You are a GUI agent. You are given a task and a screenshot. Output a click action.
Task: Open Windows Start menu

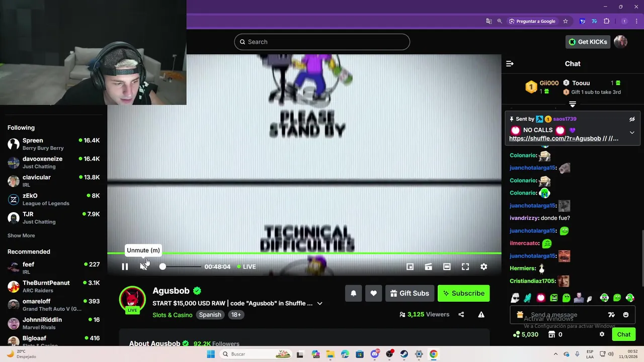pyautogui.click(x=211, y=354)
